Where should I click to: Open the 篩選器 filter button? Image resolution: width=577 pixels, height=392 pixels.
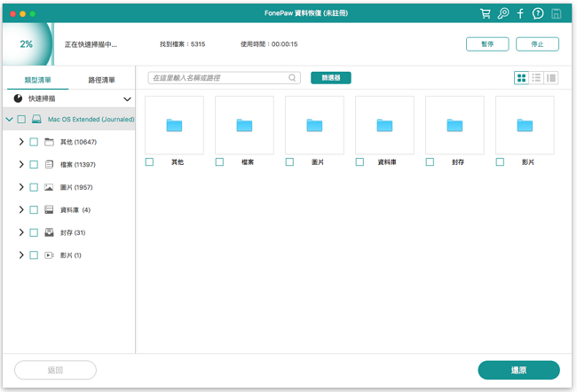tap(331, 77)
